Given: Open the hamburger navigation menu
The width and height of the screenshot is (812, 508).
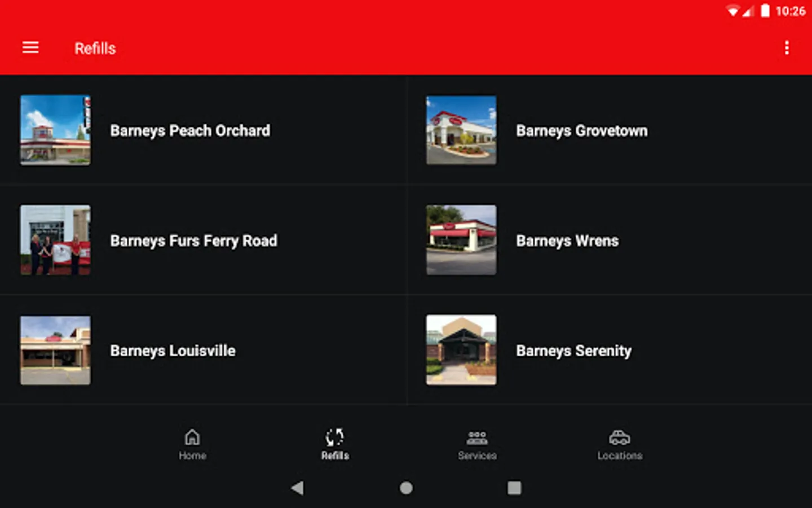Looking at the screenshot, I should click(x=30, y=48).
